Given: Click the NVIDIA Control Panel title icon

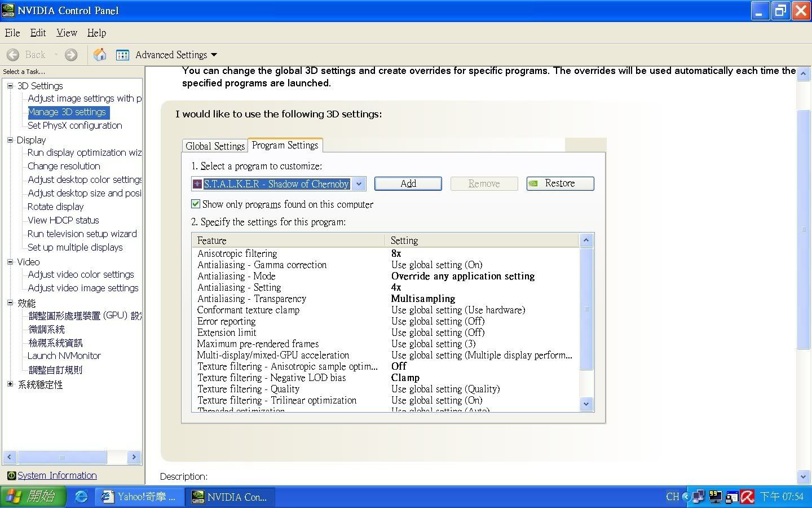Looking at the screenshot, I should click(x=8, y=10).
